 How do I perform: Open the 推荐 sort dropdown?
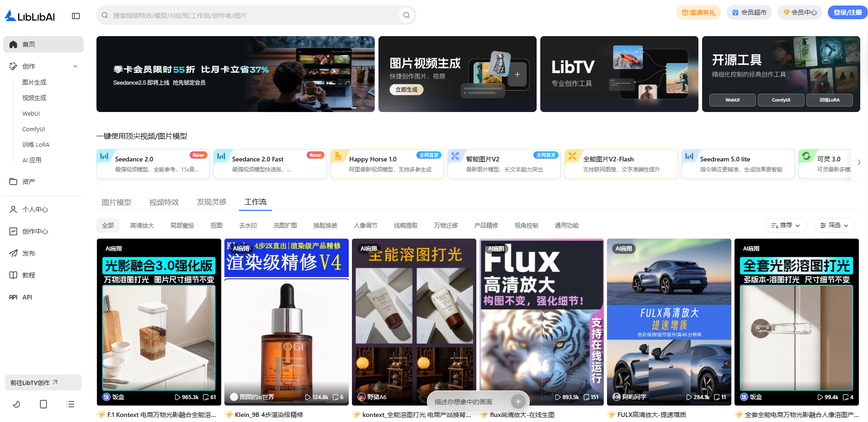[x=786, y=225]
